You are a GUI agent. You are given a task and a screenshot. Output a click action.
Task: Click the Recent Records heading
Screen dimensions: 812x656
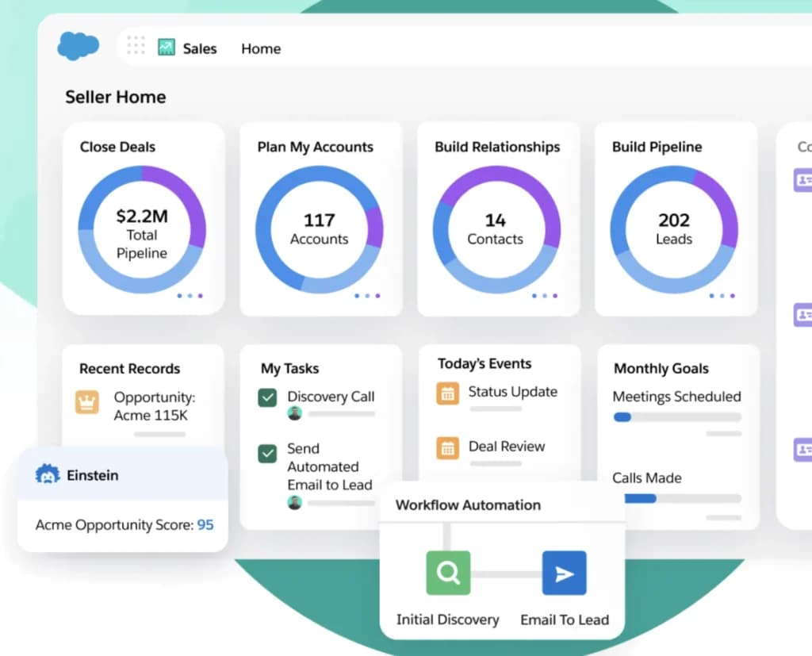(x=129, y=369)
